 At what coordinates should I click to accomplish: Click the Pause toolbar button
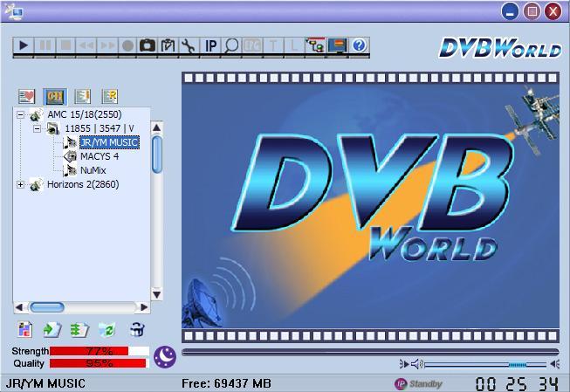[45, 45]
